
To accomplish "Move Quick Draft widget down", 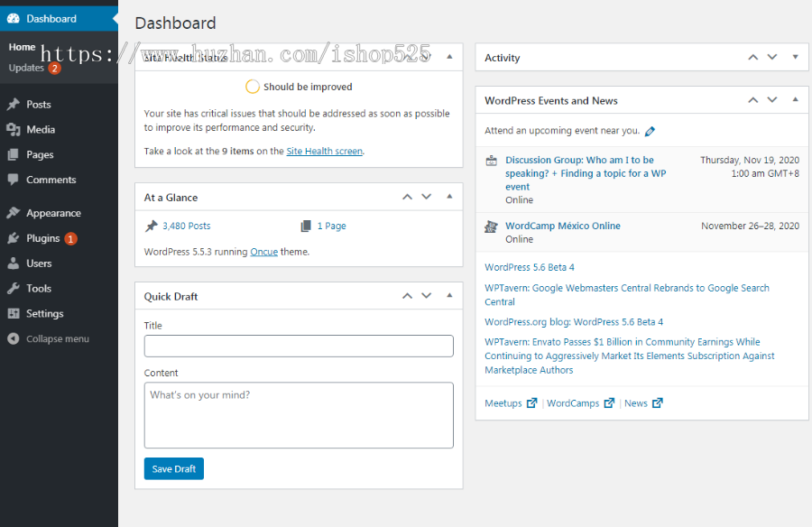I will click(x=426, y=296).
